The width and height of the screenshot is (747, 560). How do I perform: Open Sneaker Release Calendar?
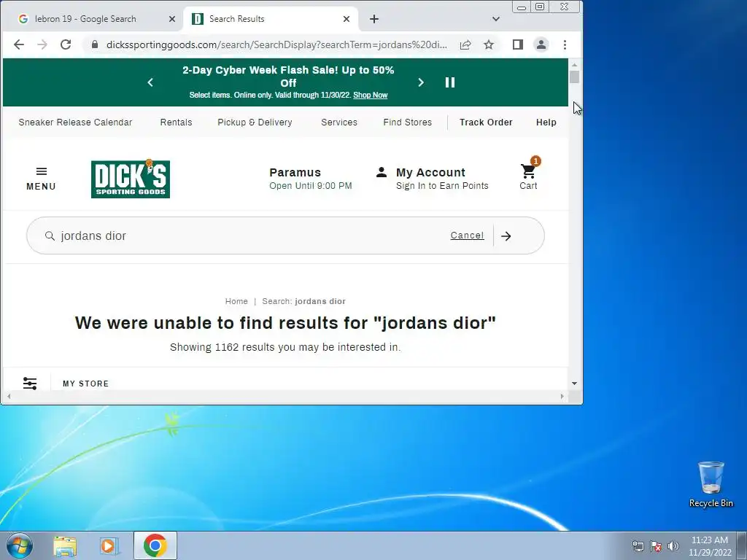pos(75,122)
